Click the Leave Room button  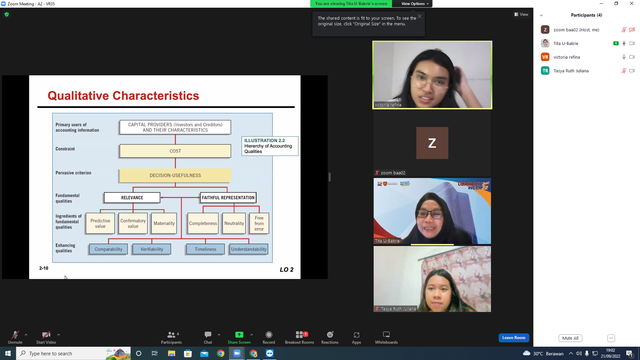(513, 338)
